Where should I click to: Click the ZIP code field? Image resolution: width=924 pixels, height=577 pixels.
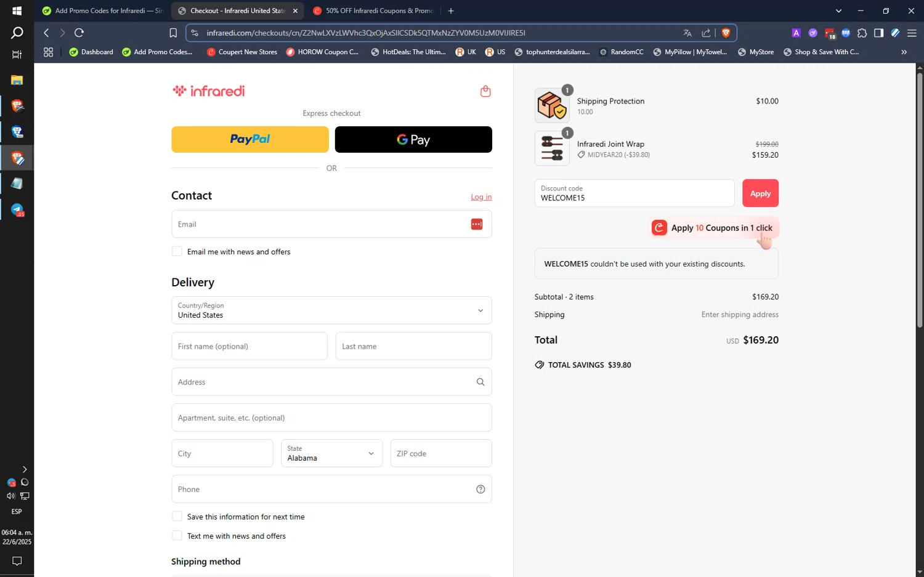[441, 453]
